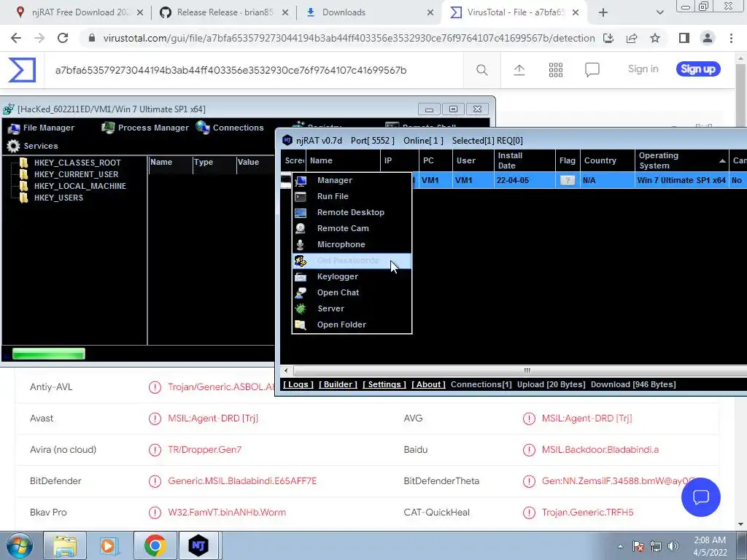Open the VirusTotal comments bubble icon
The height and width of the screenshot is (560, 747).
[592, 71]
